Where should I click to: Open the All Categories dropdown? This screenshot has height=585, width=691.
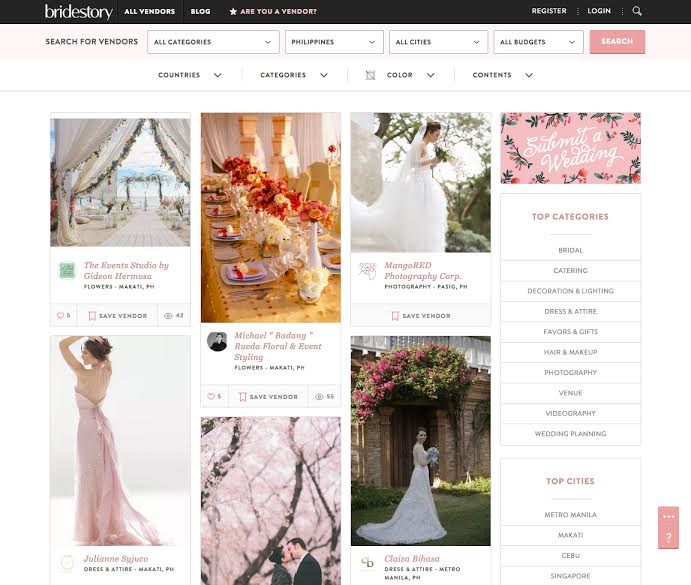[213, 42]
